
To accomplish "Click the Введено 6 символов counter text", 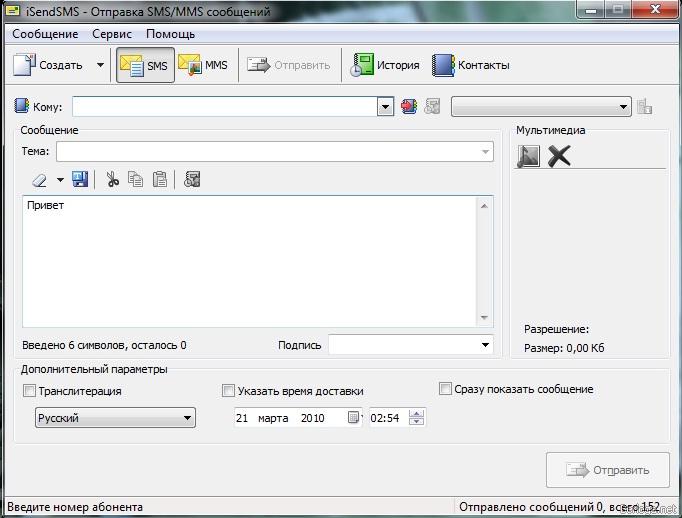I will 104,345.
